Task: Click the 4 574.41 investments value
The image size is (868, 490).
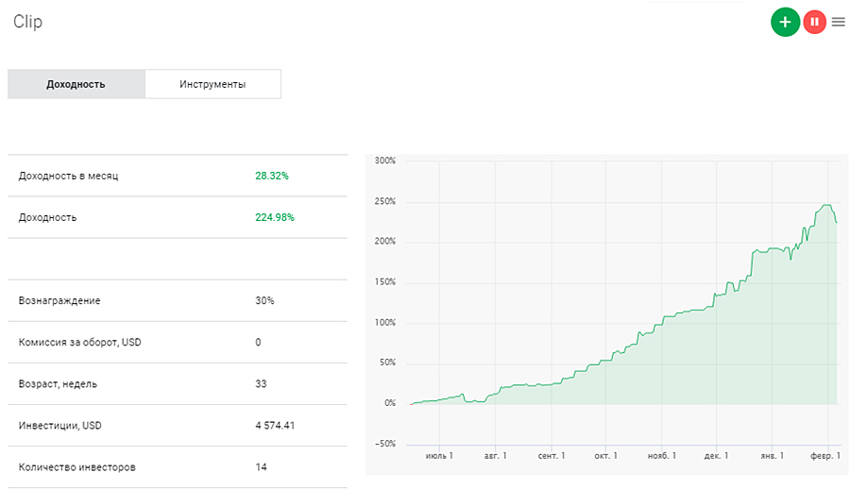Action: [x=275, y=425]
